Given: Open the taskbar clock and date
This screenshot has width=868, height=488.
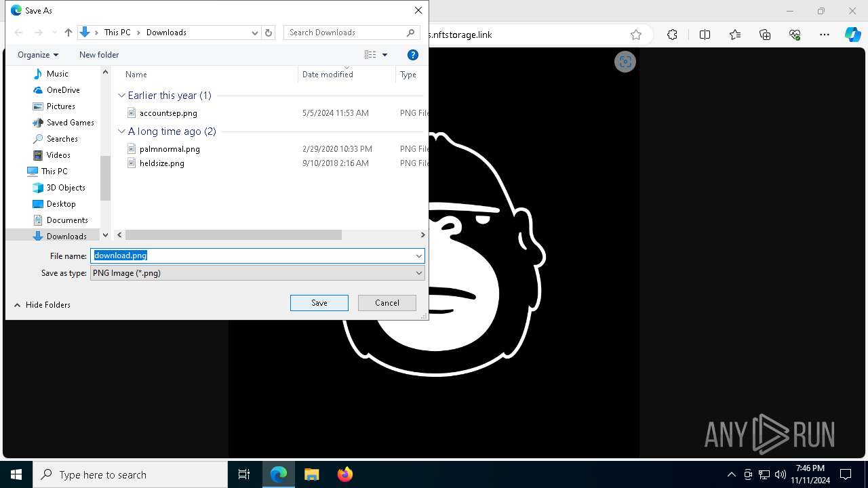Looking at the screenshot, I should click(x=810, y=474).
